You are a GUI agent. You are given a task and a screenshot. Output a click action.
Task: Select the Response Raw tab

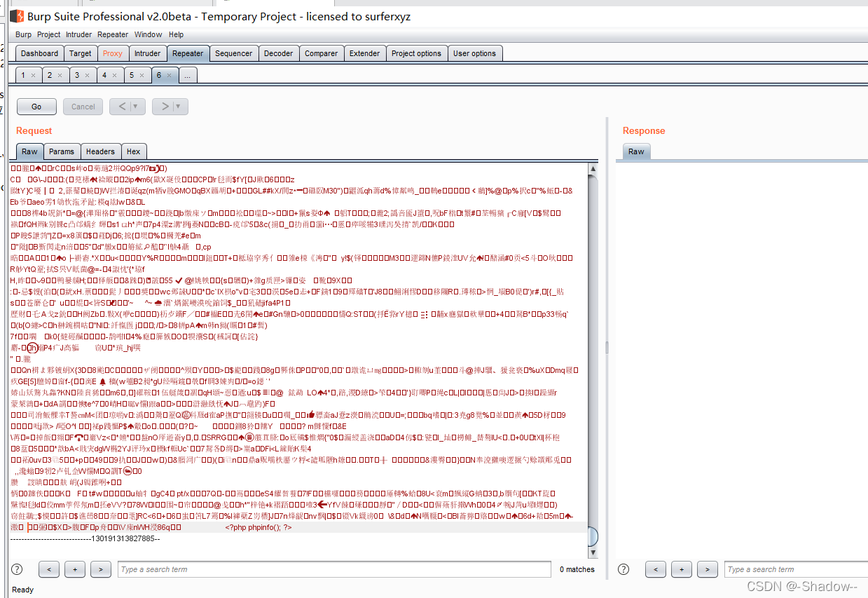636,151
